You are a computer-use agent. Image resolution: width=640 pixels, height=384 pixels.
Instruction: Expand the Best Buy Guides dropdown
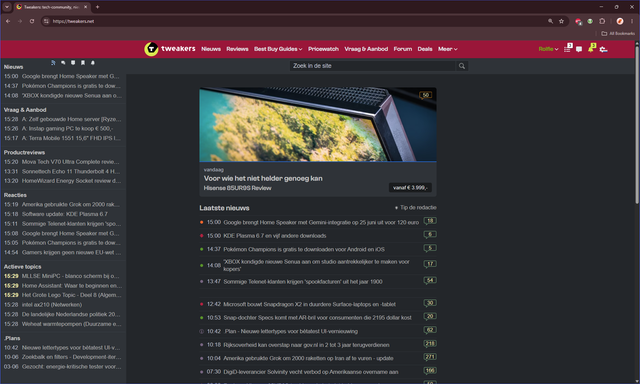point(278,49)
